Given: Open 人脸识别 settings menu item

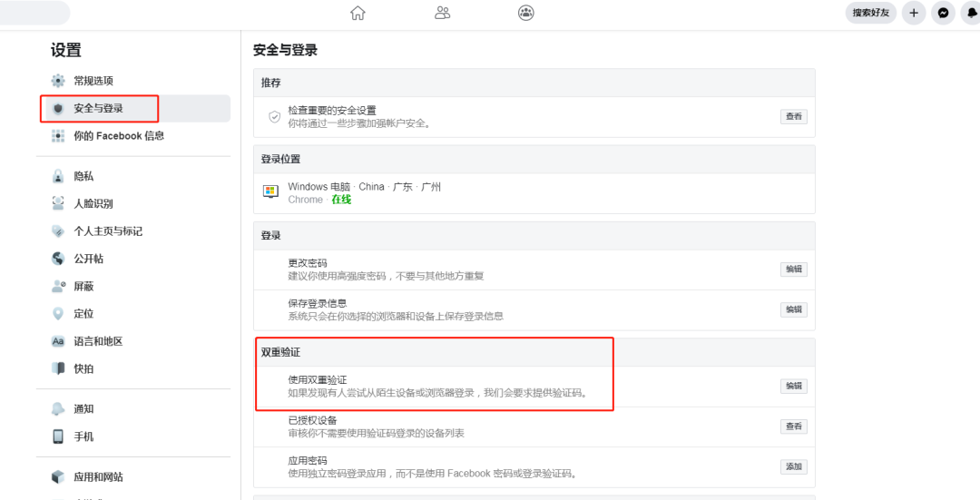Looking at the screenshot, I should pos(133,204).
